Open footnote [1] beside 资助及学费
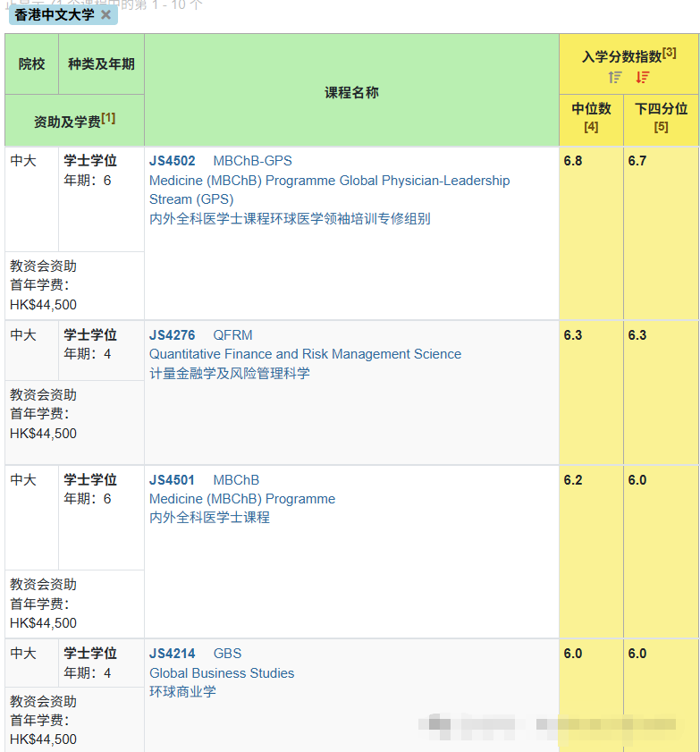The image size is (700, 752). [108, 118]
